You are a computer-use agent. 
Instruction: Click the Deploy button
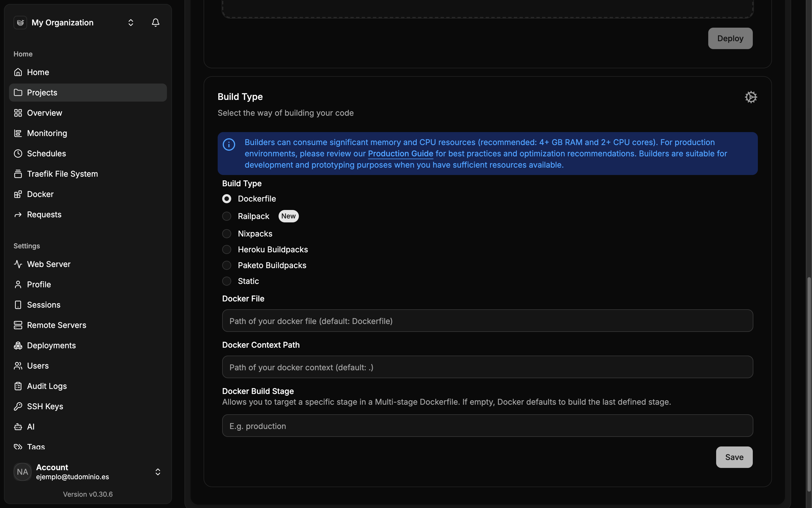[x=730, y=38]
